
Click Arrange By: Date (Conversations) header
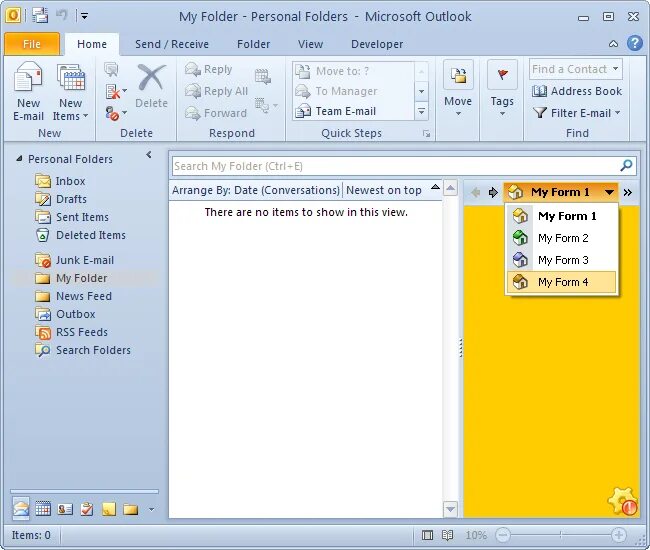256,190
